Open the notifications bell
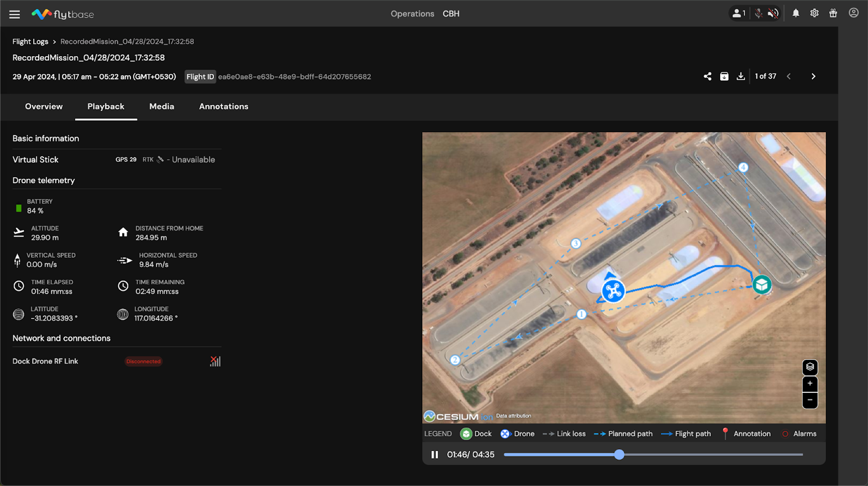 coord(796,13)
